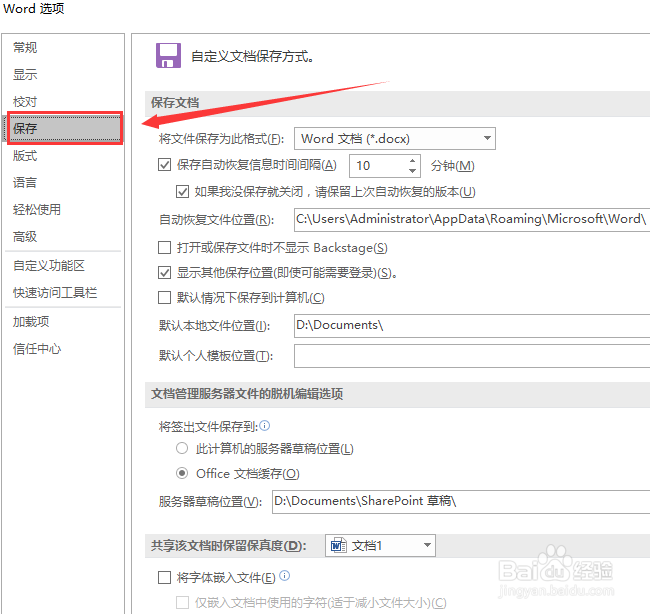Screen dimensions: 650x614
Task: Open the 加载项 category
Action: point(31,321)
